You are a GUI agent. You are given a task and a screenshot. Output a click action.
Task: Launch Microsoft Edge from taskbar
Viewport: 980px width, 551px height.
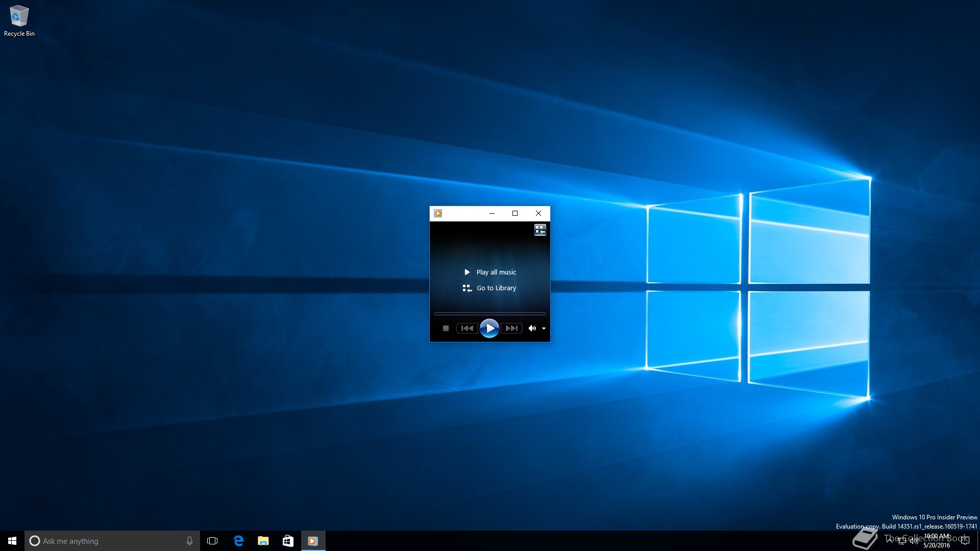[238, 541]
